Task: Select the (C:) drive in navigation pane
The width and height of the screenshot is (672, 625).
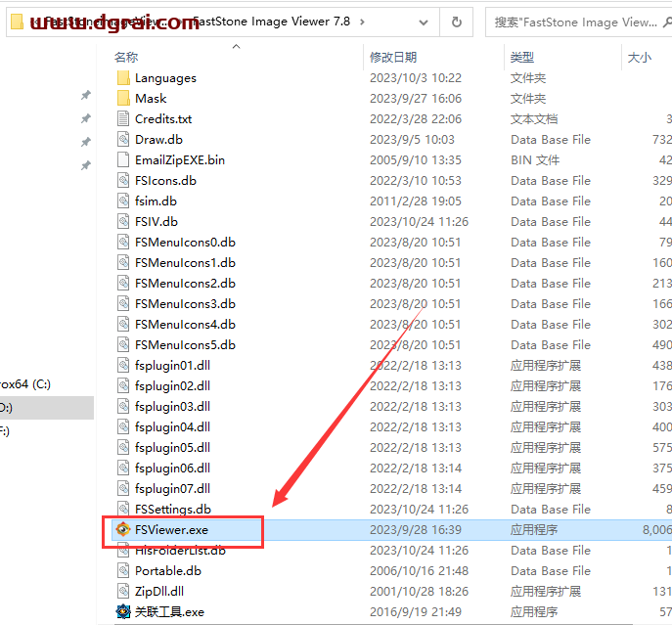Action: pos(25,384)
